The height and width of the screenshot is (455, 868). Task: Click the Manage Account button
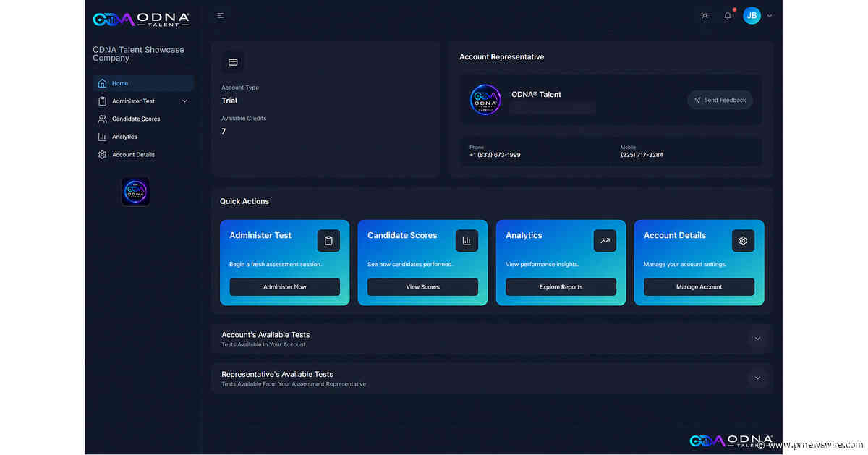(699, 287)
